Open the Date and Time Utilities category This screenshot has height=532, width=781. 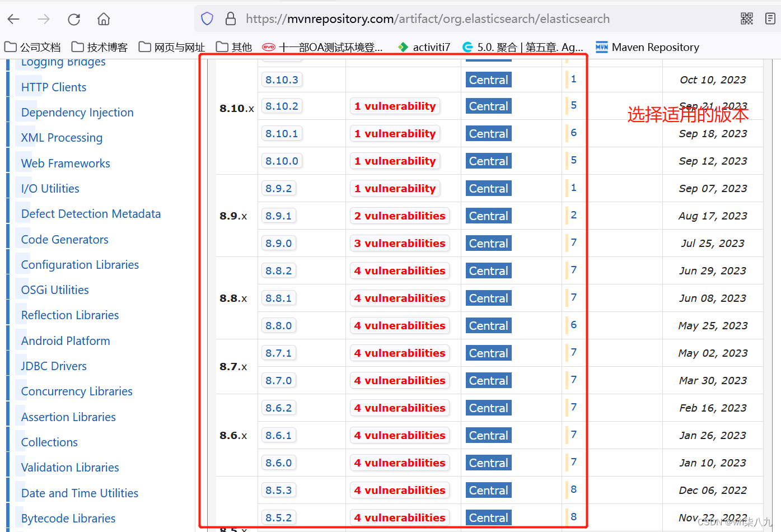(x=79, y=493)
